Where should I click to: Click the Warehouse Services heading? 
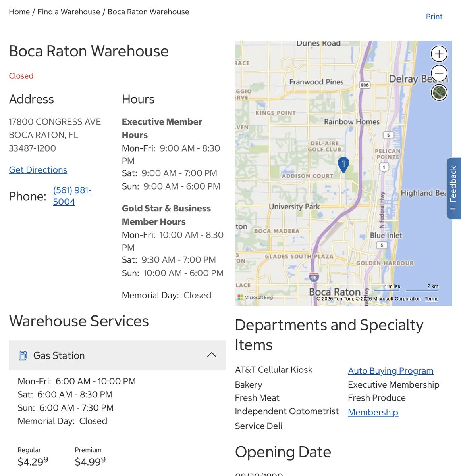[x=79, y=321]
